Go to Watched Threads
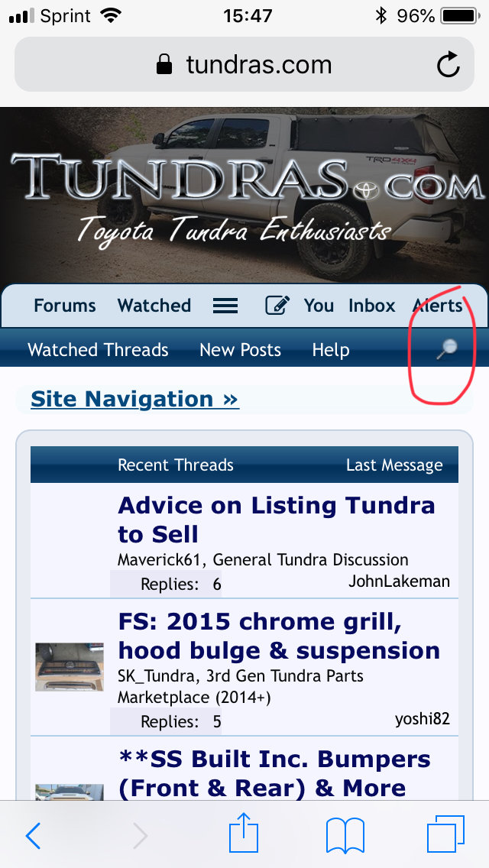This screenshot has height=868, width=489. point(98,350)
